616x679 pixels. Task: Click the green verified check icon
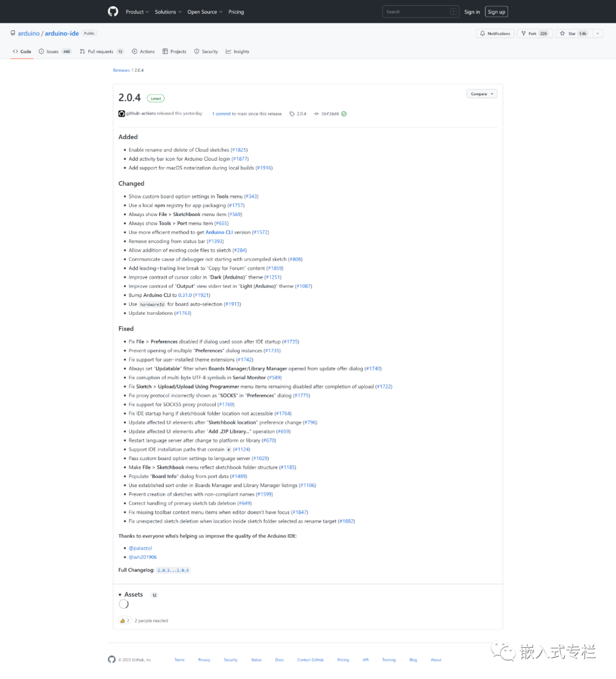(x=344, y=114)
